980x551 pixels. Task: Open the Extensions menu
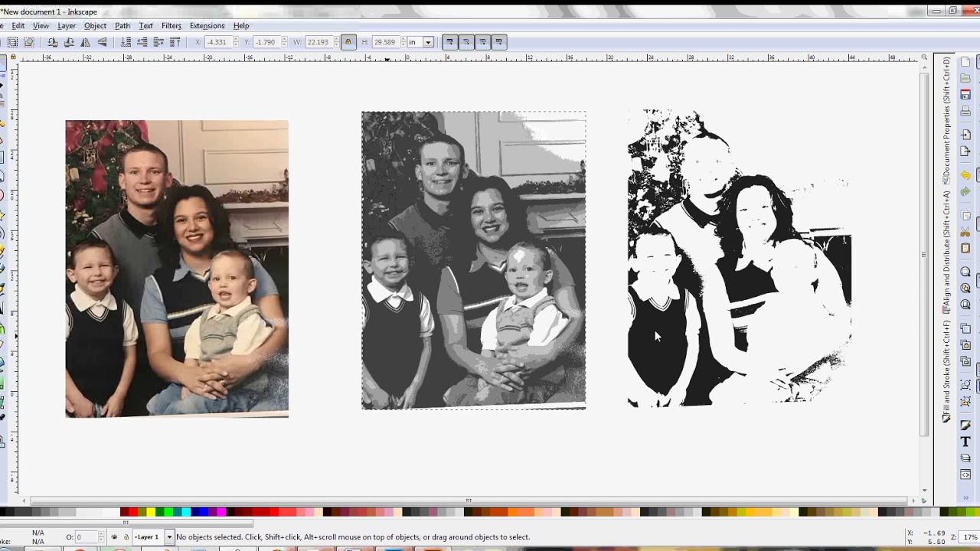click(x=207, y=25)
